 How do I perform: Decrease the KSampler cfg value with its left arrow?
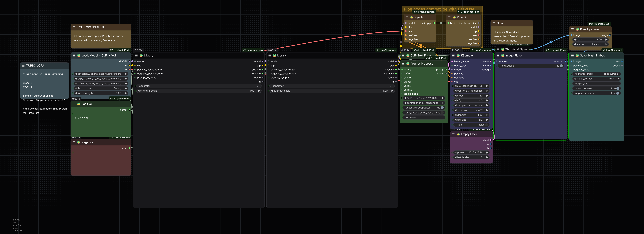[455, 100]
